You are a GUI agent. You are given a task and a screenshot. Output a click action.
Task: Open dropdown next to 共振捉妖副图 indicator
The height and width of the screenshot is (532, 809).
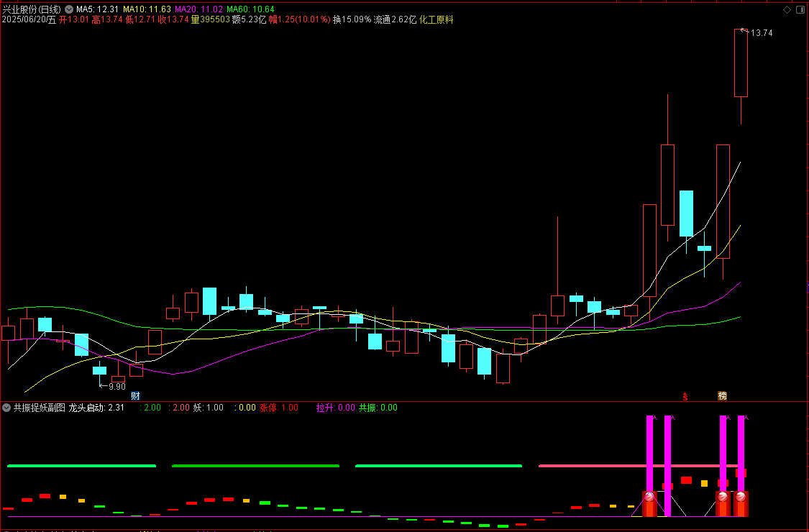[6, 408]
